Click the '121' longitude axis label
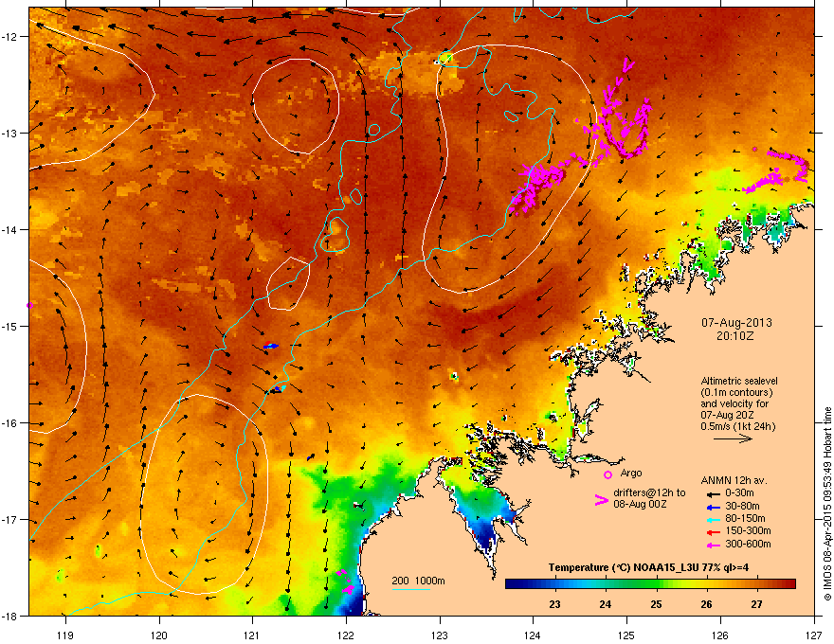 point(252,635)
